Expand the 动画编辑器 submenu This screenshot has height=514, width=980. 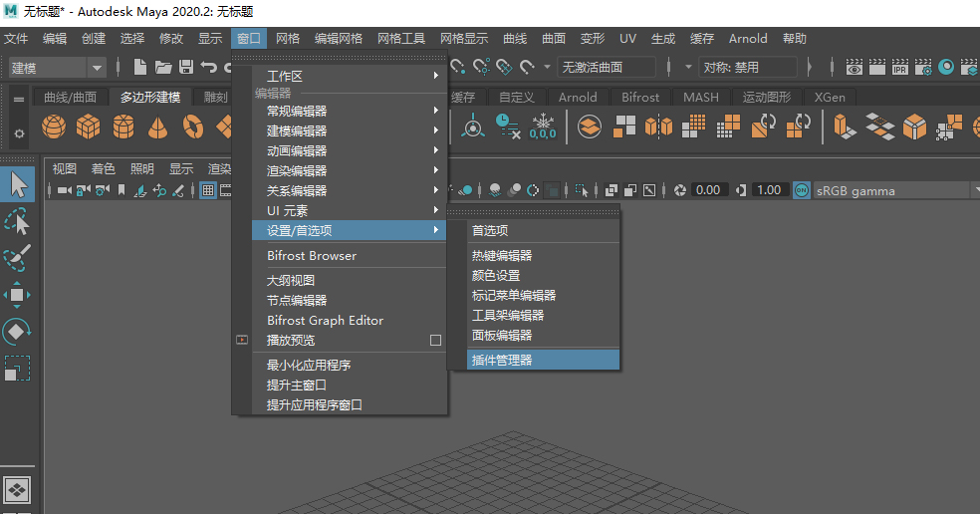pos(350,150)
